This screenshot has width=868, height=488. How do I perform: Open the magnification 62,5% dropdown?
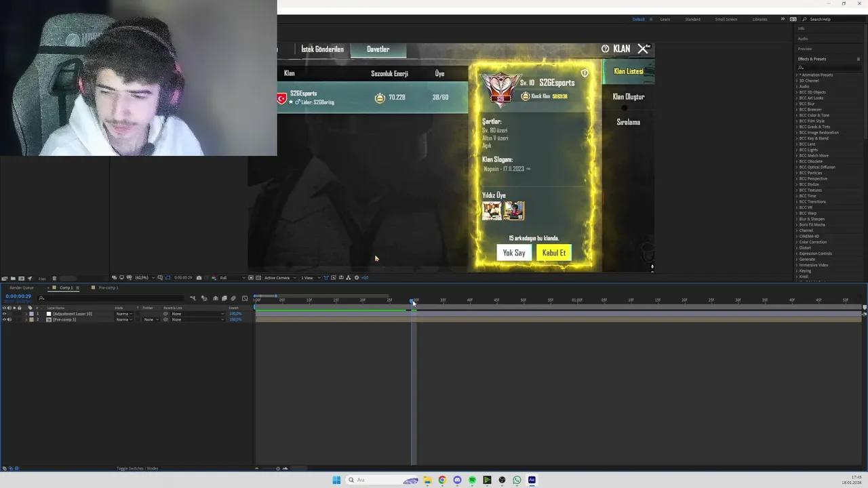tap(145, 278)
